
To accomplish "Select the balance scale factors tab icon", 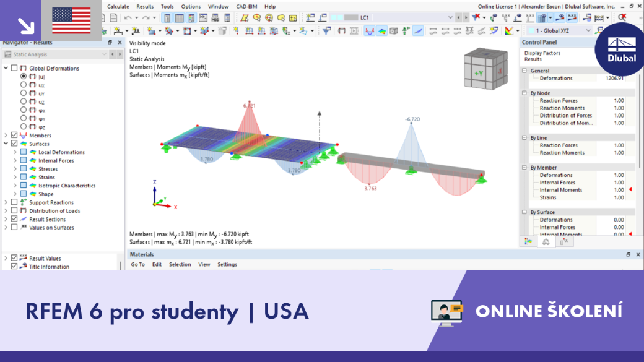I will click(546, 242).
